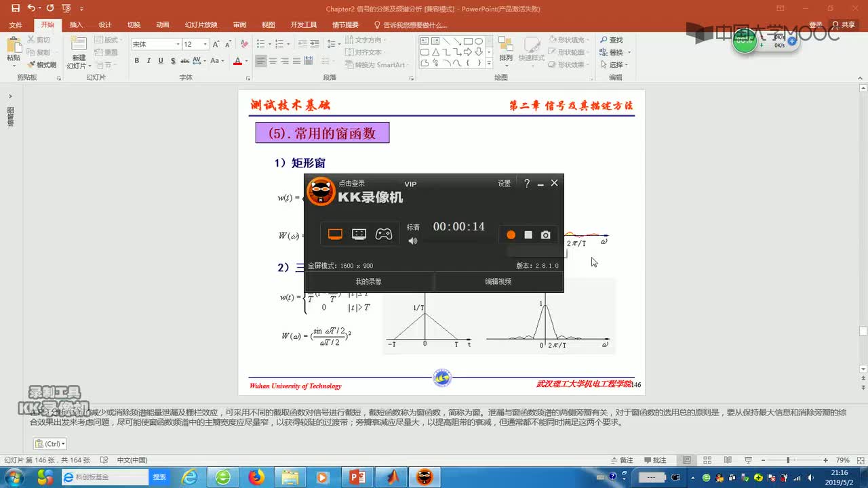Apply text shadow formatting
The height and width of the screenshot is (488, 868).
(x=173, y=61)
